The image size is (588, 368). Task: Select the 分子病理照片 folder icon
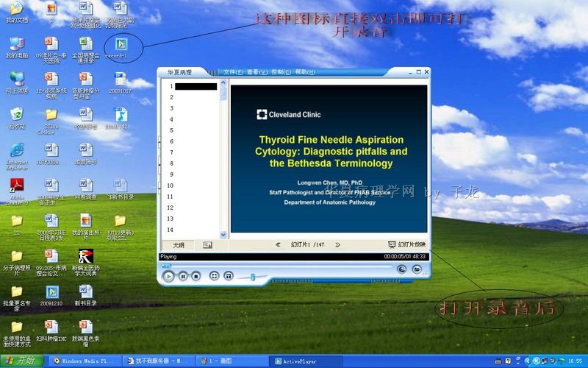point(17,263)
